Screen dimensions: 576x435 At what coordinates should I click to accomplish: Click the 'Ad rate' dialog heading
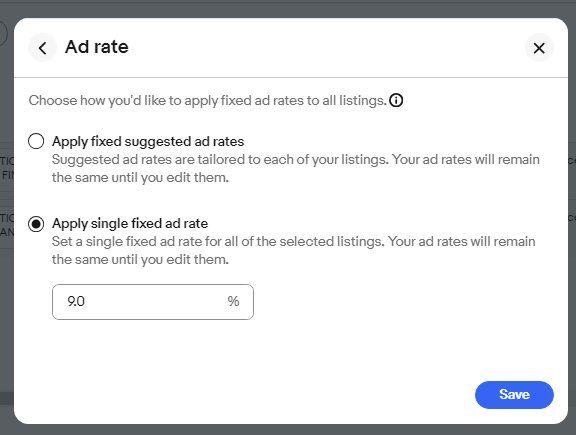97,47
